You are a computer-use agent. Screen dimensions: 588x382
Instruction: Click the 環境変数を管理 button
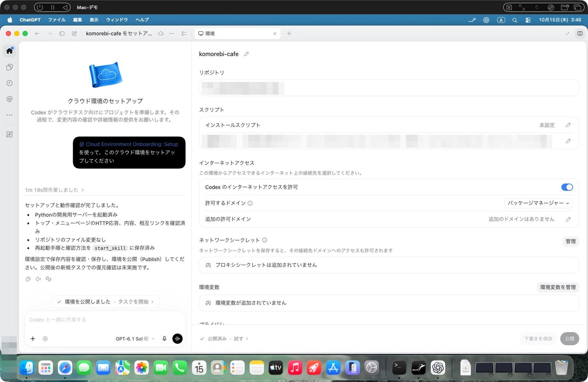click(x=558, y=287)
